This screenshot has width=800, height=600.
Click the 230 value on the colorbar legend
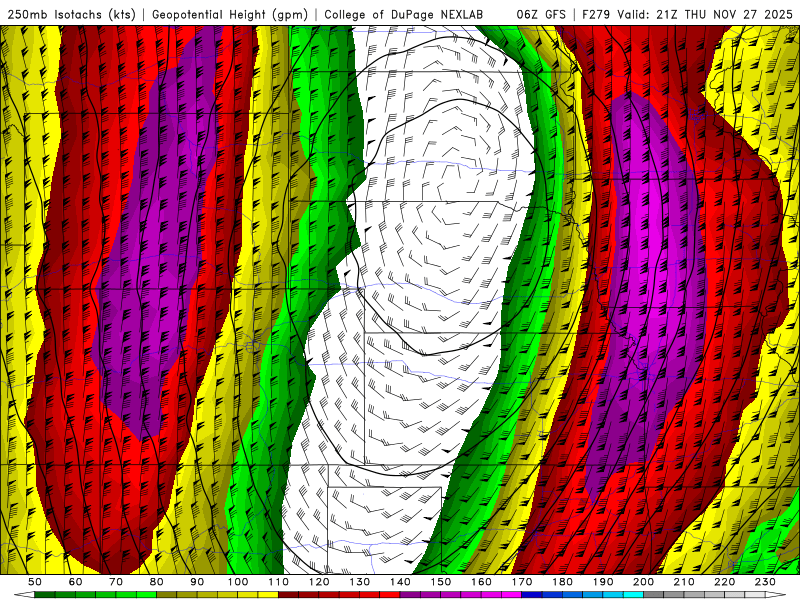coord(765,582)
